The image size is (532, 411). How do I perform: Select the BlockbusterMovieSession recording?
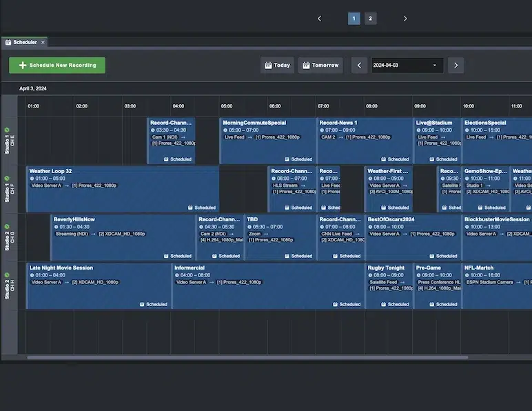497,237
